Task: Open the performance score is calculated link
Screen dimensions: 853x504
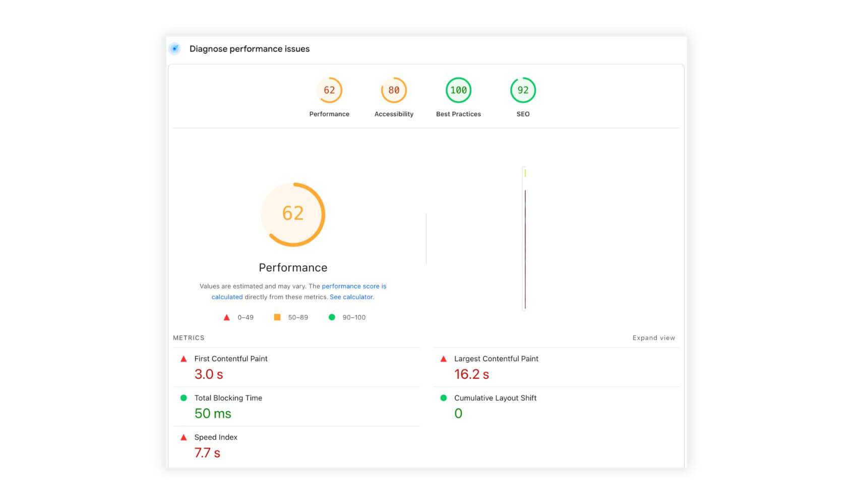Action: coord(354,286)
